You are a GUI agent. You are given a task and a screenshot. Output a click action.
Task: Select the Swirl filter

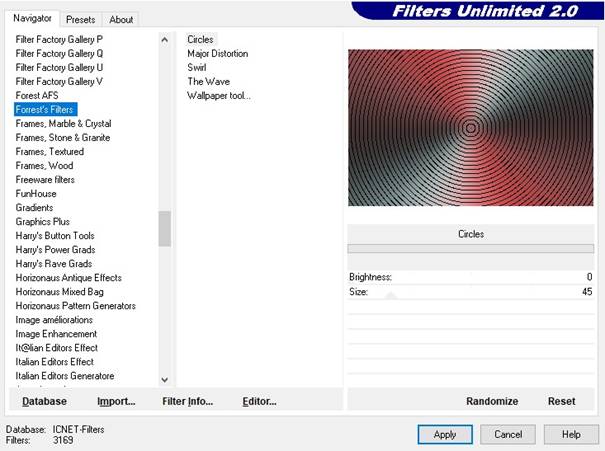(x=197, y=68)
